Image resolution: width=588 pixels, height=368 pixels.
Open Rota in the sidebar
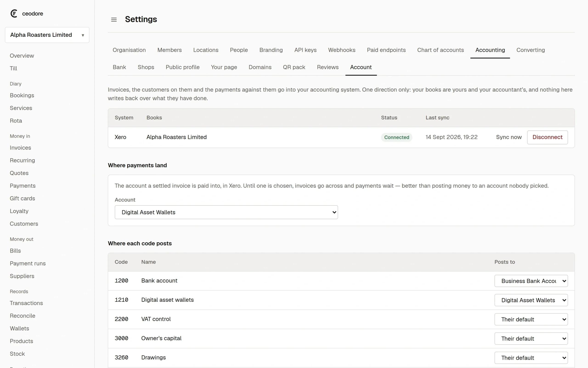point(16,121)
